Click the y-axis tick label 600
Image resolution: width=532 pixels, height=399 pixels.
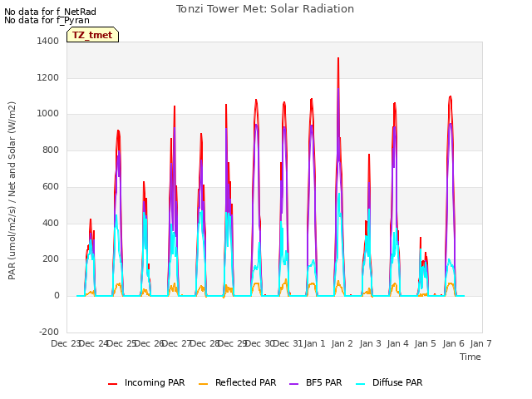coord(51,186)
